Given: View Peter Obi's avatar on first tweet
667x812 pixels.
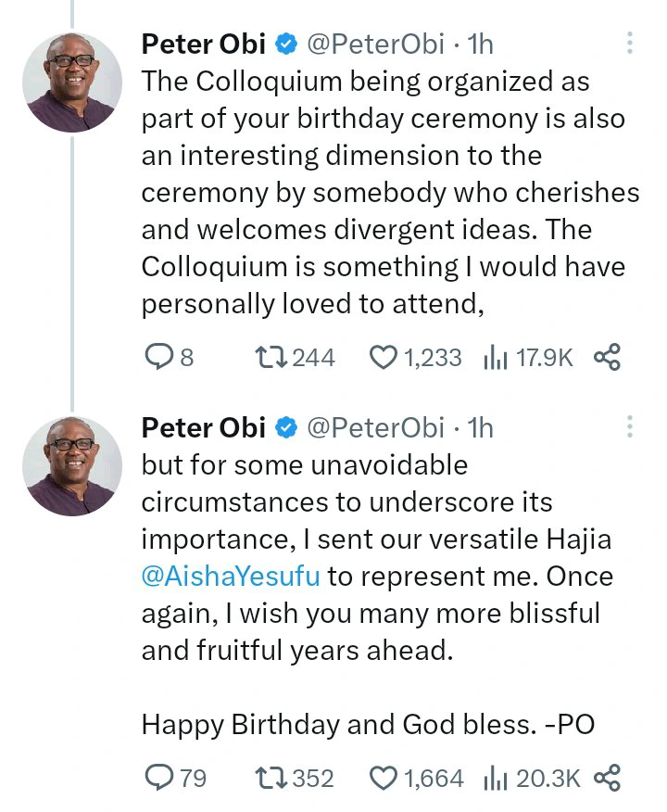Looking at the screenshot, I should pyautogui.click(x=72, y=82).
